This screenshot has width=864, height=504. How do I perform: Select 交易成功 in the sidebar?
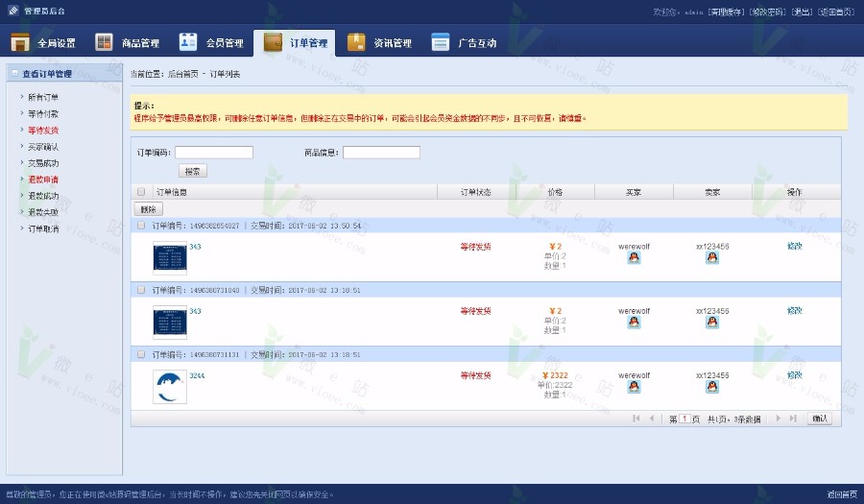(x=43, y=163)
